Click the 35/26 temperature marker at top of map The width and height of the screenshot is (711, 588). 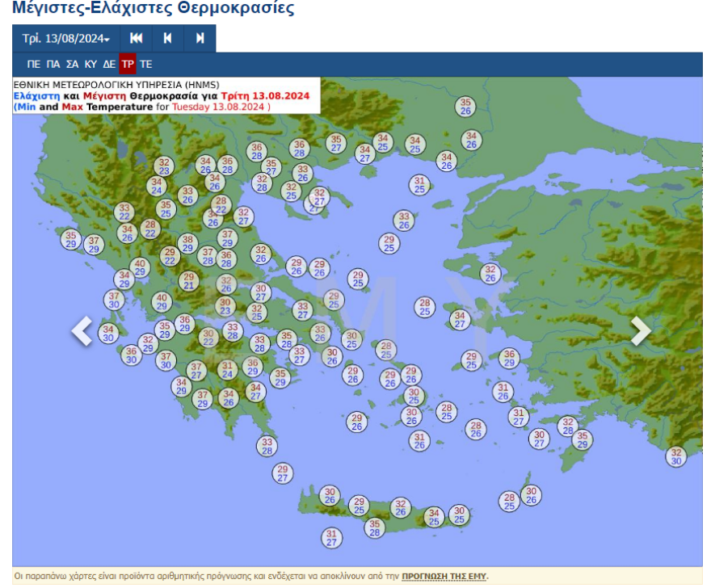coord(465,107)
